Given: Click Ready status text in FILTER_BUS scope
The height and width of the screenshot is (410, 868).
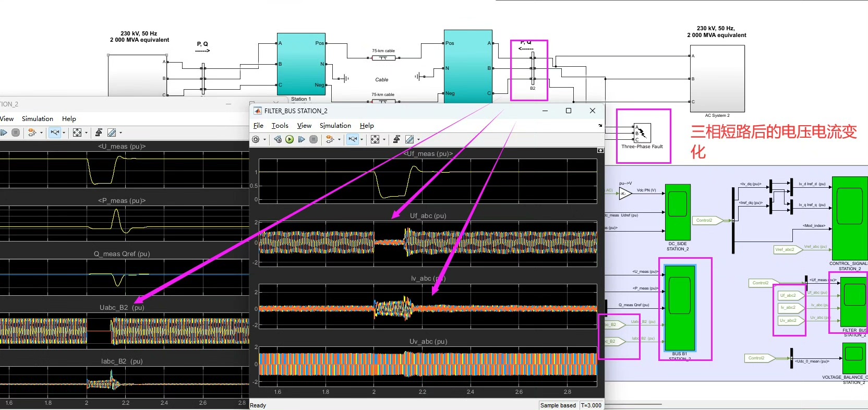Looking at the screenshot, I should 258,405.
